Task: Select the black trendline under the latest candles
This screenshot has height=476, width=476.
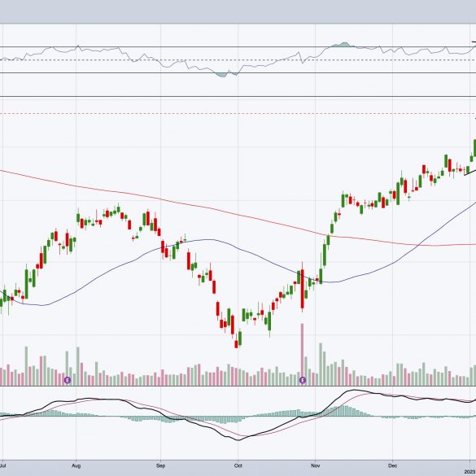Action: tap(470, 172)
